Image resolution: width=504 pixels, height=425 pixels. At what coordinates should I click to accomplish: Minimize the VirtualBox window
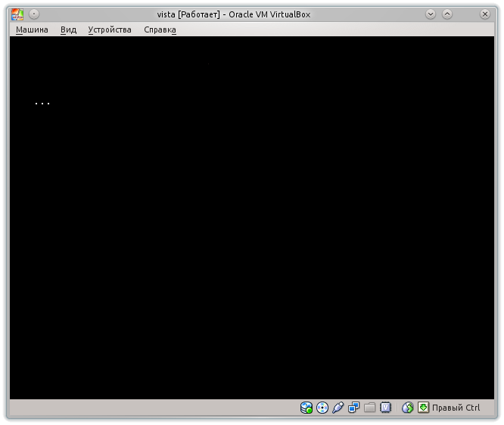point(431,14)
